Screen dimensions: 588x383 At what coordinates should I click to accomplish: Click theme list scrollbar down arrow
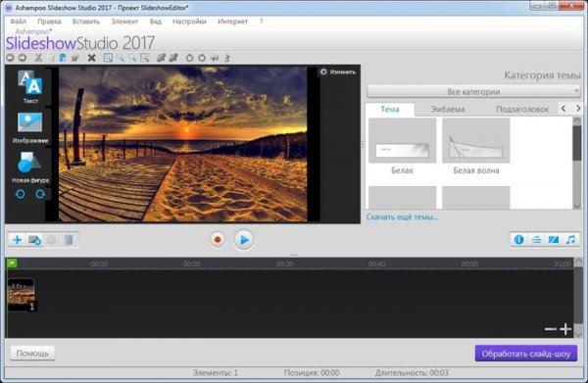point(577,206)
